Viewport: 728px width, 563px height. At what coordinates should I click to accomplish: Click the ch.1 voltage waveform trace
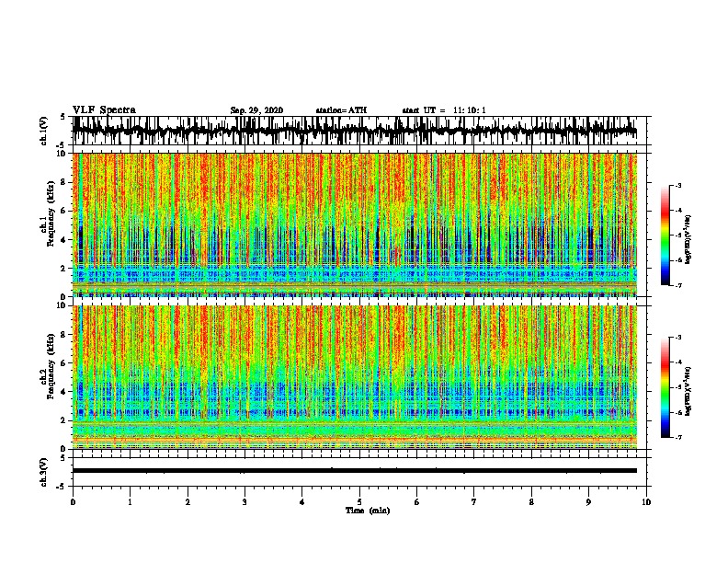pos(355,132)
